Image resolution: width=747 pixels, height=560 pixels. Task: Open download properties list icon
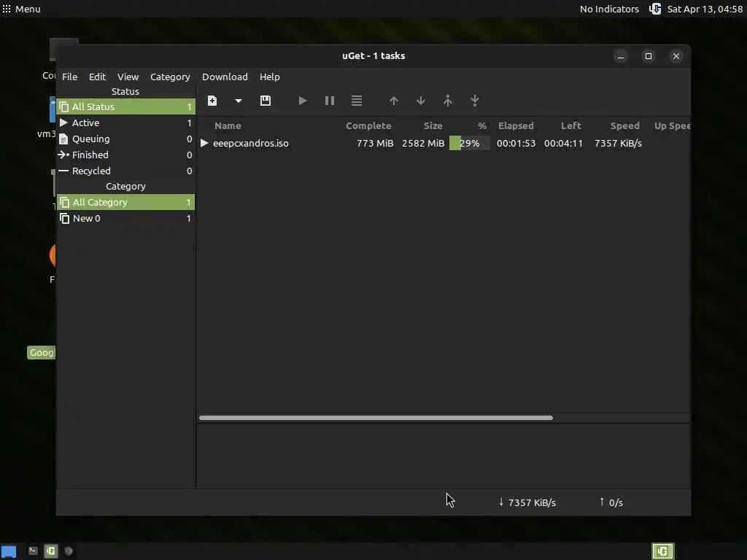click(357, 101)
